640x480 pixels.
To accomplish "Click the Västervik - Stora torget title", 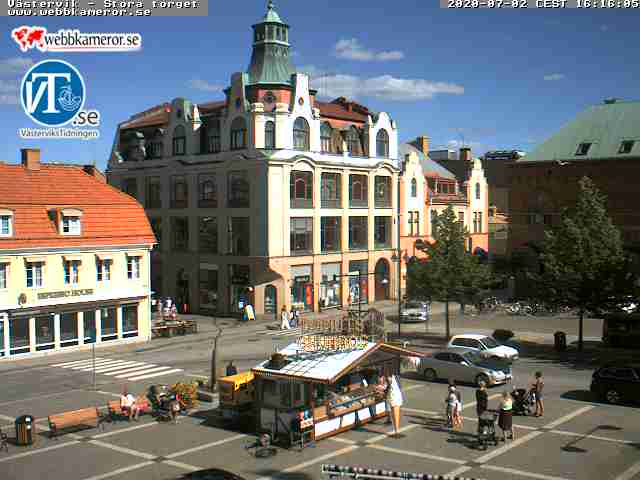I will tap(103, 4).
